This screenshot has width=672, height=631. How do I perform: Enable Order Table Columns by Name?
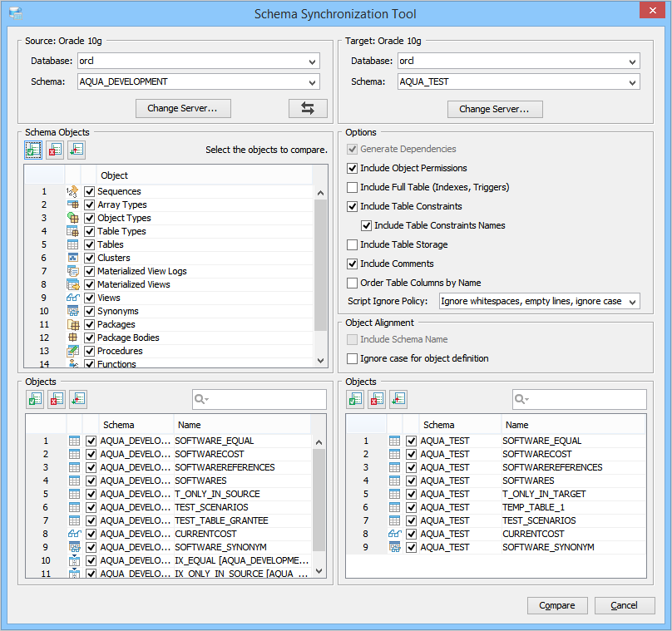click(353, 283)
